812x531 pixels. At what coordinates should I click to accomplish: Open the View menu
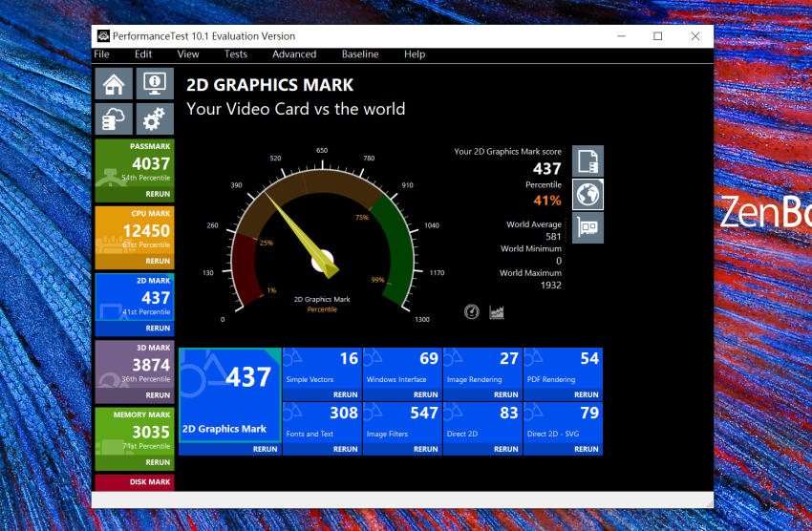(x=188, y=54)
